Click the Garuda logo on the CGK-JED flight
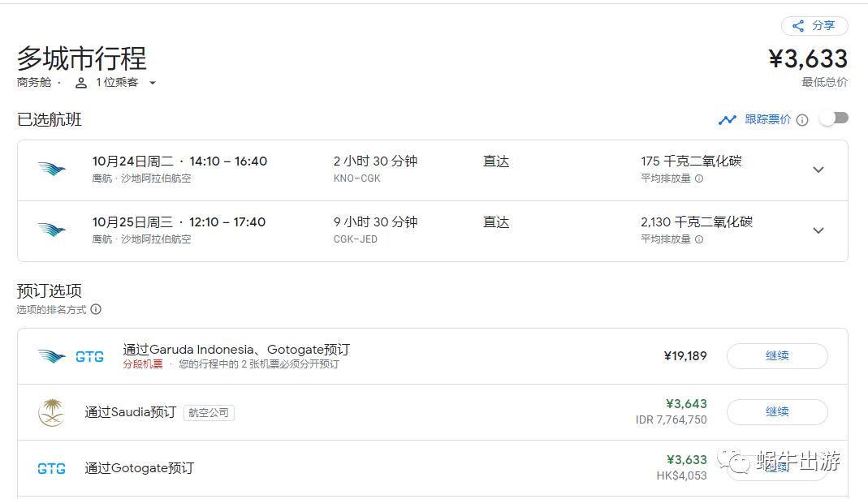The height and width of the screenshot is (499, 868). tap(51, 230)
